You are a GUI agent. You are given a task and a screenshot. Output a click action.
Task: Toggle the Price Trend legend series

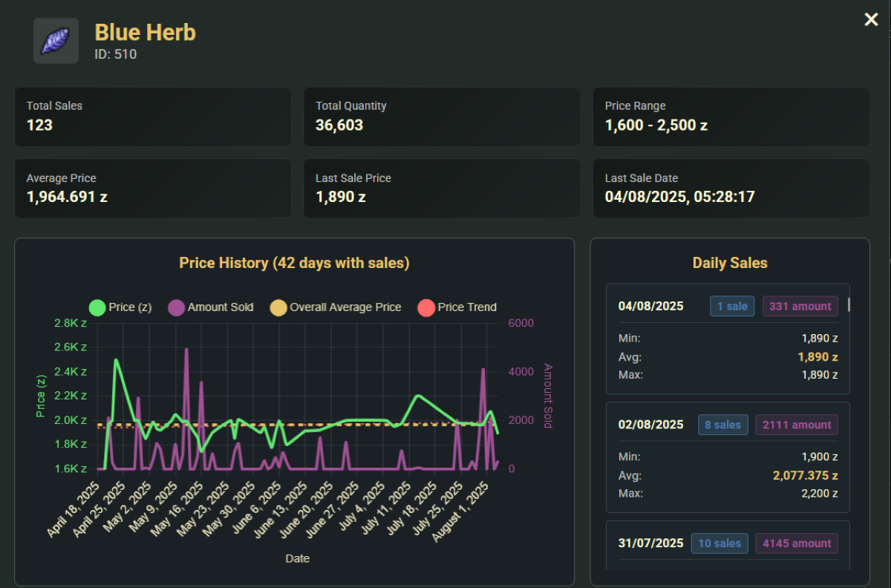[457, 307]
